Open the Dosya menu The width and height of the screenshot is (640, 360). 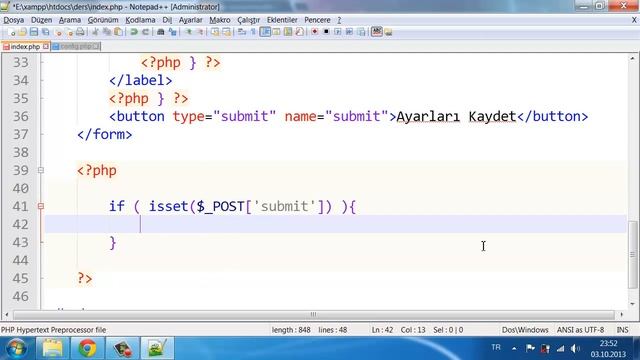13,20
